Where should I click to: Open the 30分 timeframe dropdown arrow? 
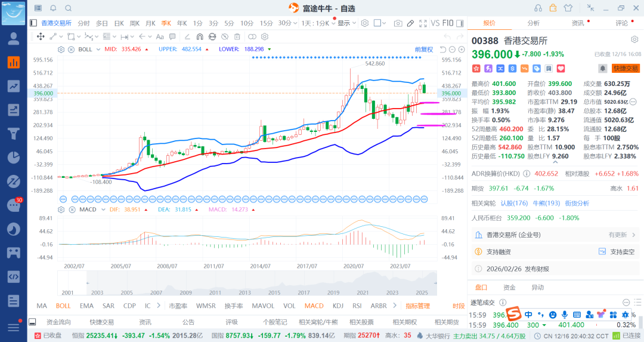[296, 23]
